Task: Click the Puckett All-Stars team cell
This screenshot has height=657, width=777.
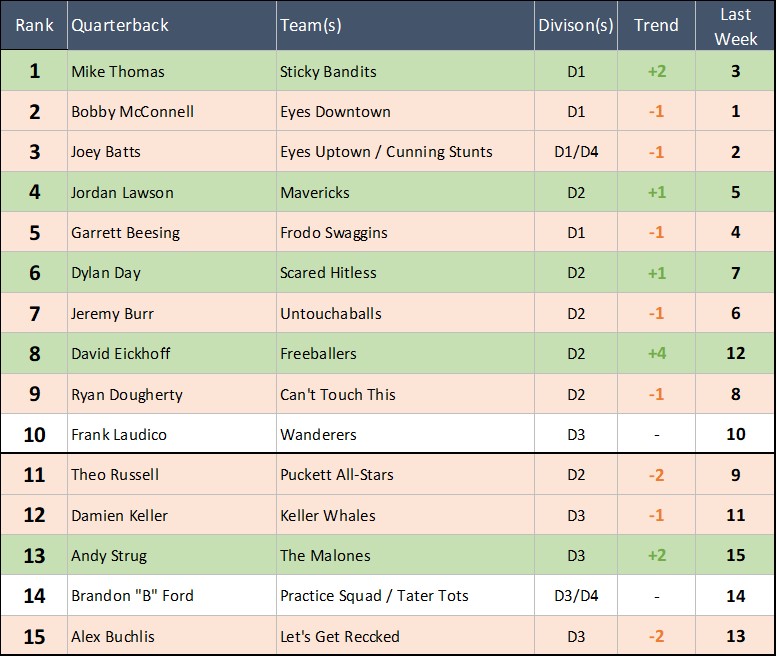Action: tap(337, 475)
